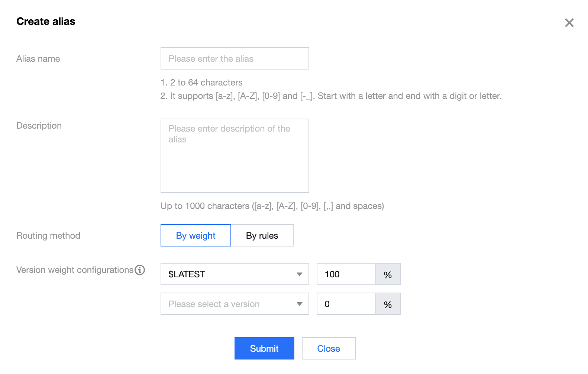This screenshot has width=588, height=374.
Task: Click info icon beside Version weight configurations
Action: tap(140, 270)
